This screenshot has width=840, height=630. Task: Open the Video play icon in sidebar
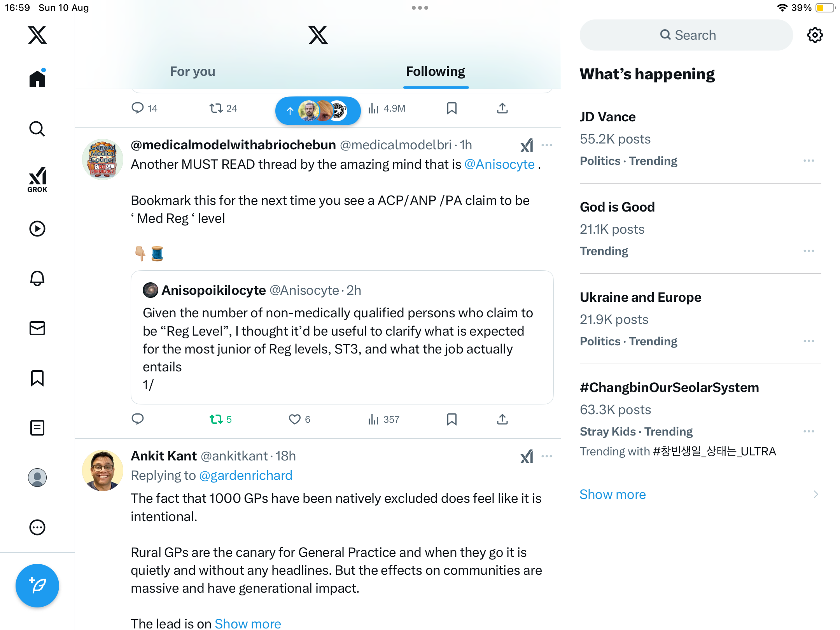(x=37, y=229)
